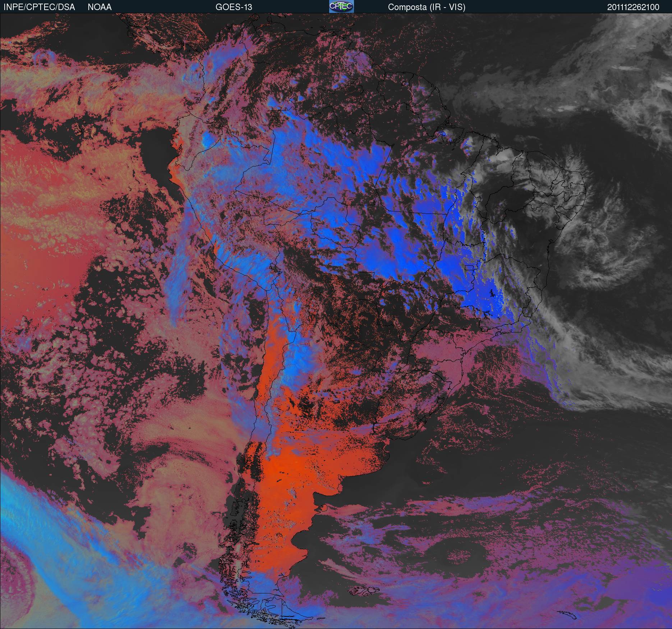
Task: Click the Composta (IR - VIS) title
Action: click(427, 7)
